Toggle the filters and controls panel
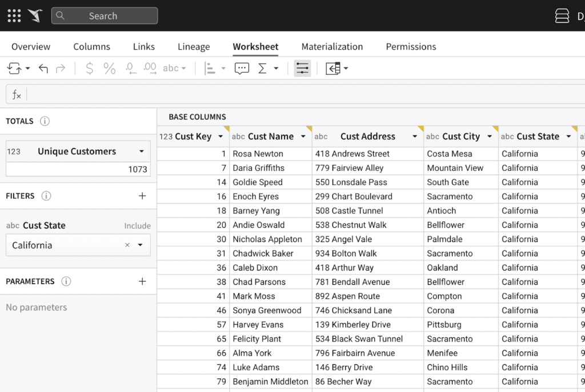Screen dimensions: 585x392 pyautogui.click(x=302, y=69)
